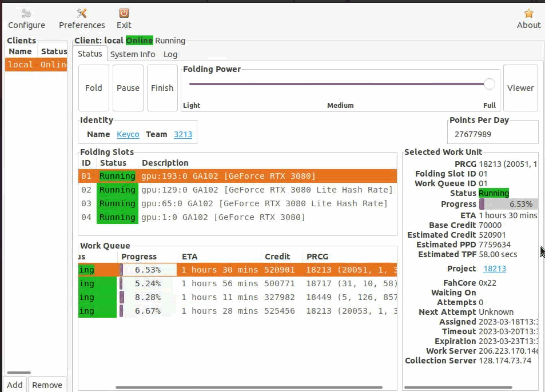Click the Light label under Folding Power
This screenshot has width=545, height=392.
192,105
